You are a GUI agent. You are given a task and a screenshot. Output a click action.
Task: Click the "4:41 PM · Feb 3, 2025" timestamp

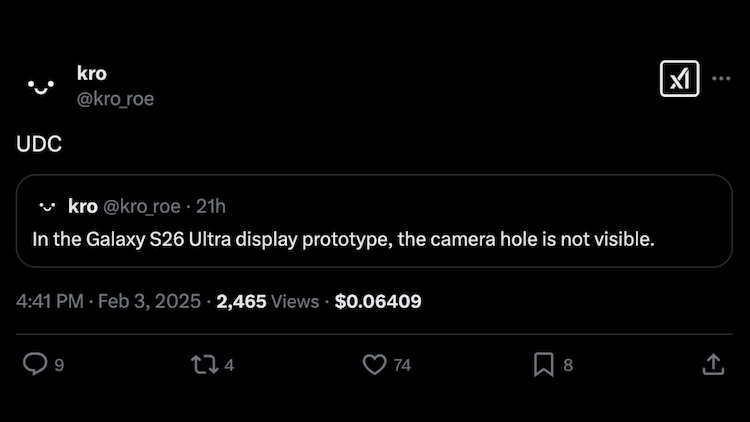coord(107,301)
